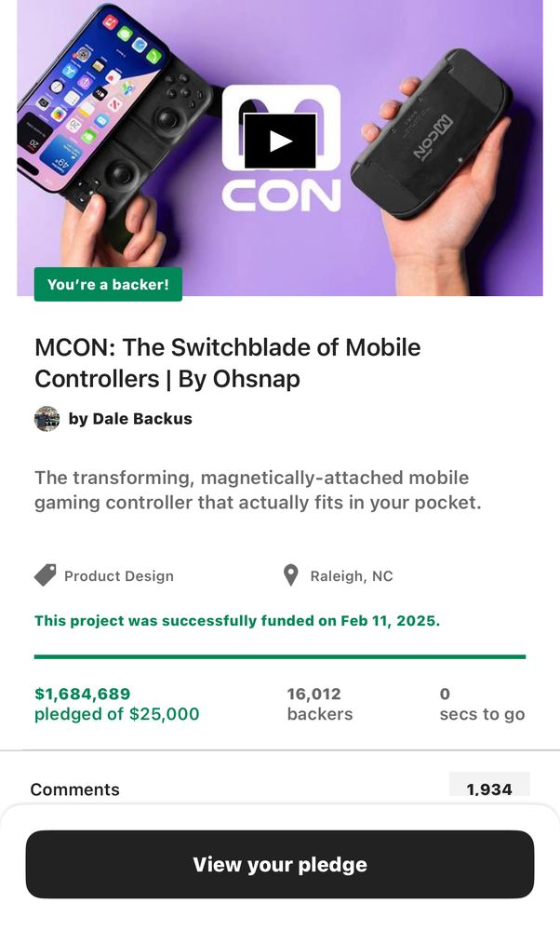Open Dale Backus's creator avatar

[47, 418]
